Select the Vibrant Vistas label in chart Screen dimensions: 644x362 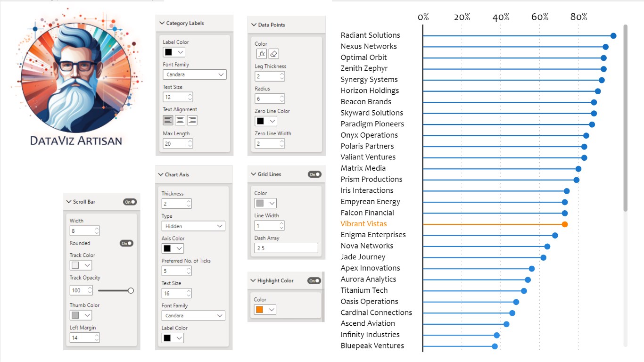[363, 224]
